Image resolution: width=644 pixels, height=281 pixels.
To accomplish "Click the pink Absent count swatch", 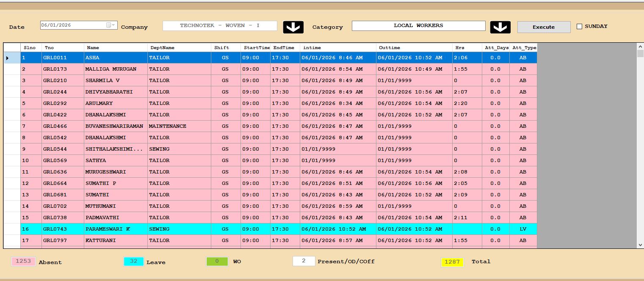I will [23, 262].
